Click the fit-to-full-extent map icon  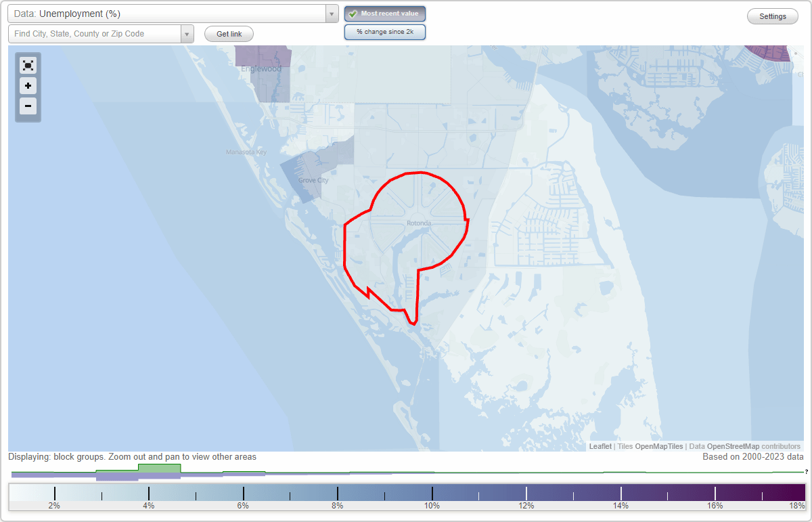click(28, 65)
